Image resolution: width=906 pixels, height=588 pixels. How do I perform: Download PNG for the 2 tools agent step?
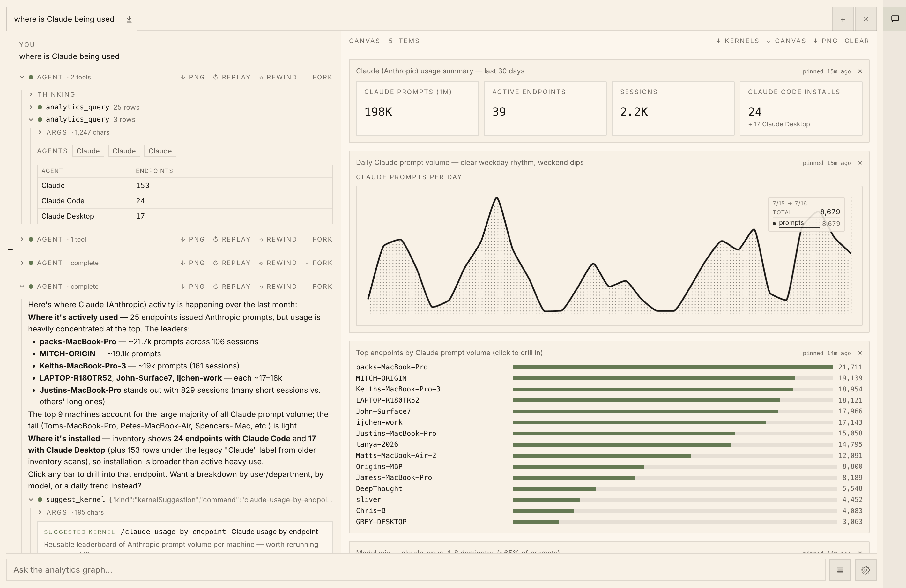[x=193, y=77]
